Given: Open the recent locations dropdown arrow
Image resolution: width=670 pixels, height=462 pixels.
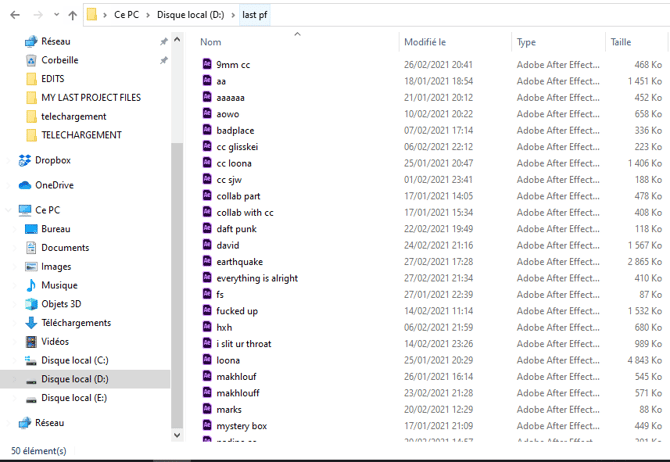Looking at the screenshot, I should (x=56, y=15).
